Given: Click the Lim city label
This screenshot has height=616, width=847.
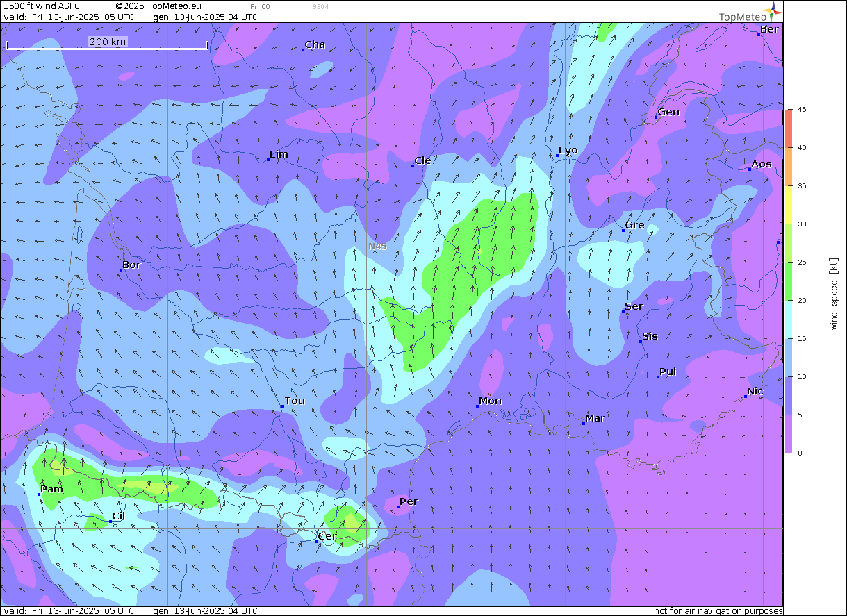Looking at the screenshot, I should click(279, 154).
